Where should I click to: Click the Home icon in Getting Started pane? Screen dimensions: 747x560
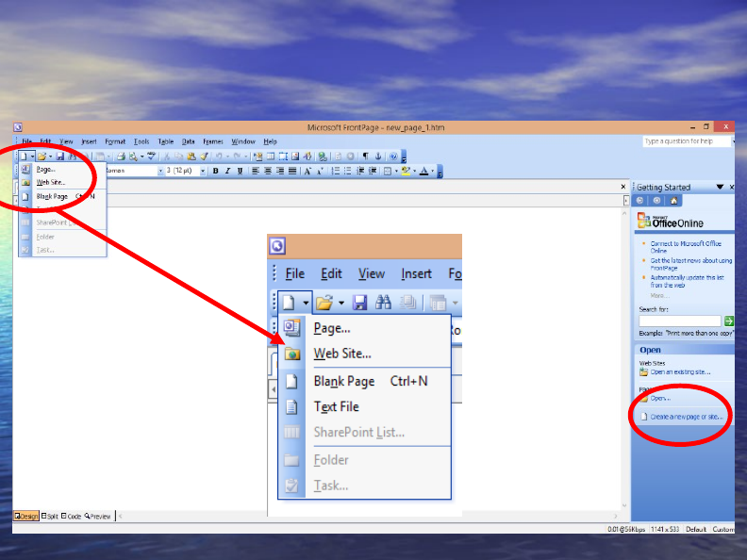click(673, 201)
